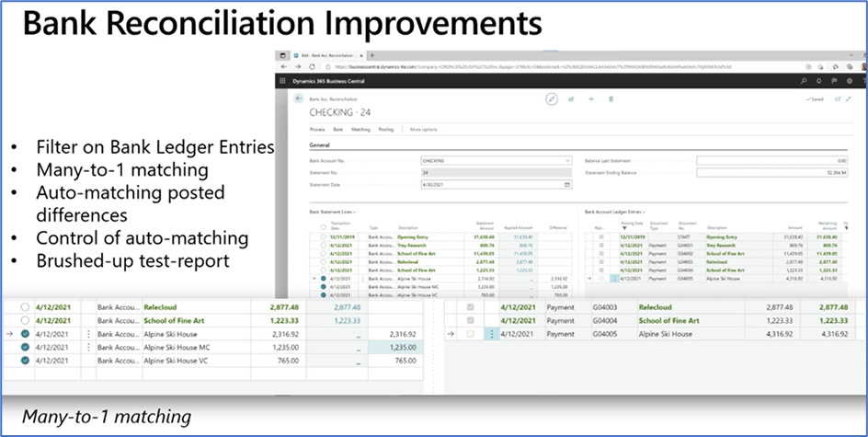Collapse the General section heading
This screenshot has width=868, height=437.
coord(319,145)
